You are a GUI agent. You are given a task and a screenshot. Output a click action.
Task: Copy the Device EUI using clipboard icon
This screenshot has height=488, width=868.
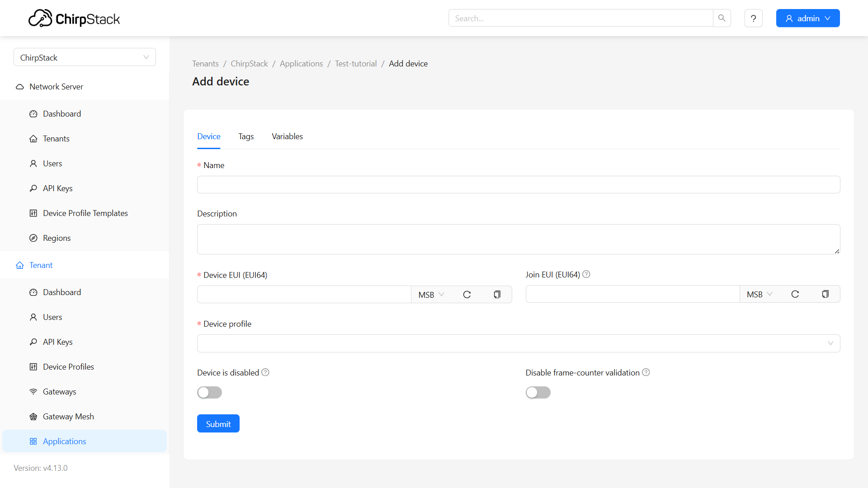point(497,295)
